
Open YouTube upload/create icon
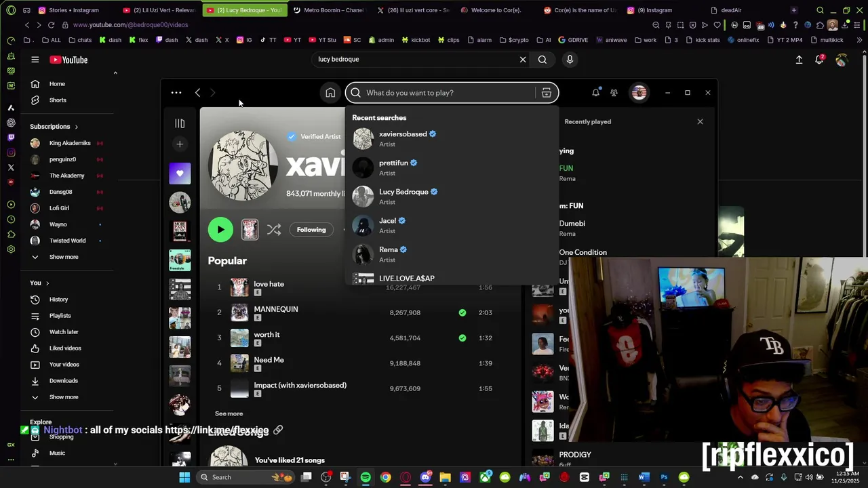799,60
